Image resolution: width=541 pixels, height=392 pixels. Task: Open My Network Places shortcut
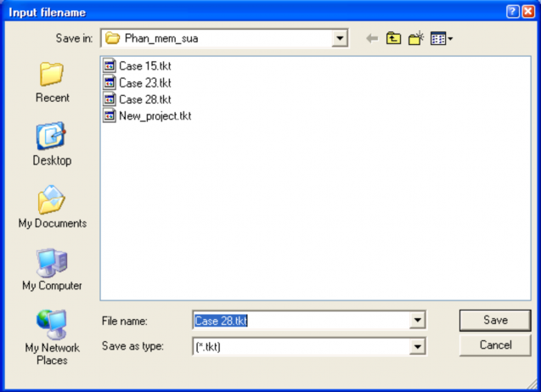point(52,337)
